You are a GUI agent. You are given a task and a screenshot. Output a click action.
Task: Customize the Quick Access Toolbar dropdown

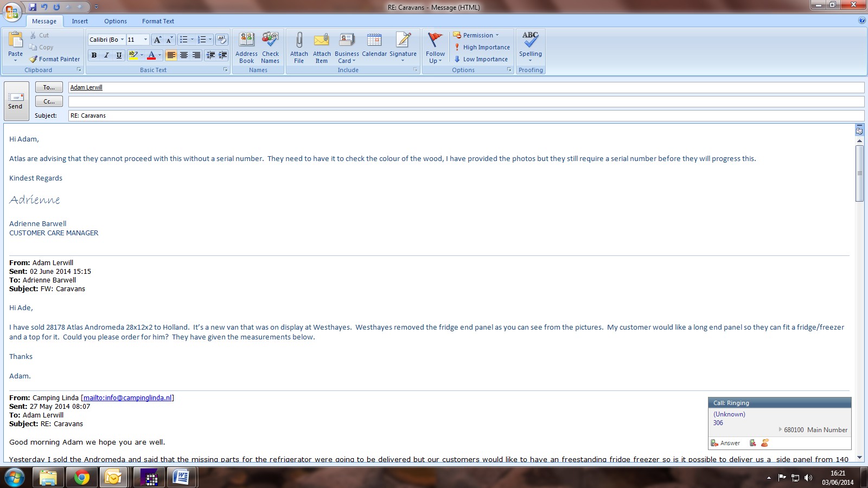pos(97,7)
